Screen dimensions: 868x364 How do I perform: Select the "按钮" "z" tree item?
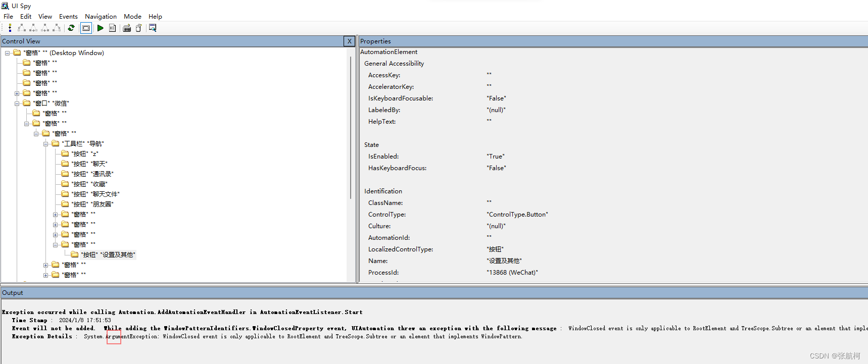[x=85, y=154]
